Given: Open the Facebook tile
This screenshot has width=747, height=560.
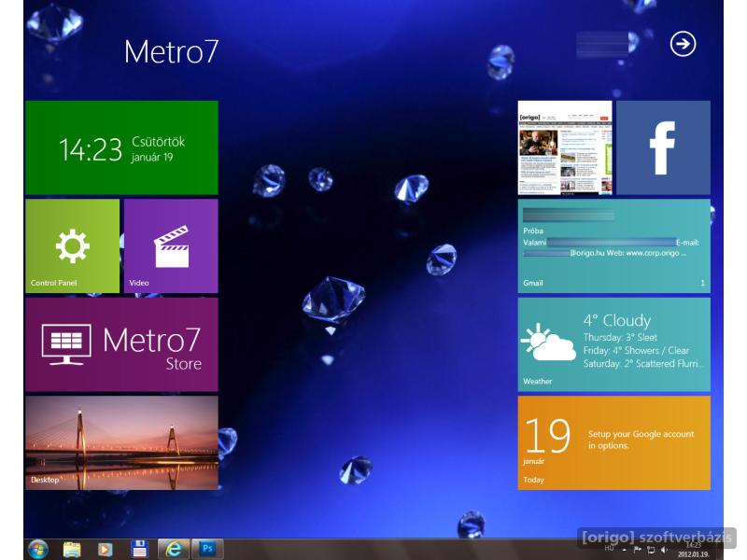Looking at the screenshot, I should (x=663, y=147).
